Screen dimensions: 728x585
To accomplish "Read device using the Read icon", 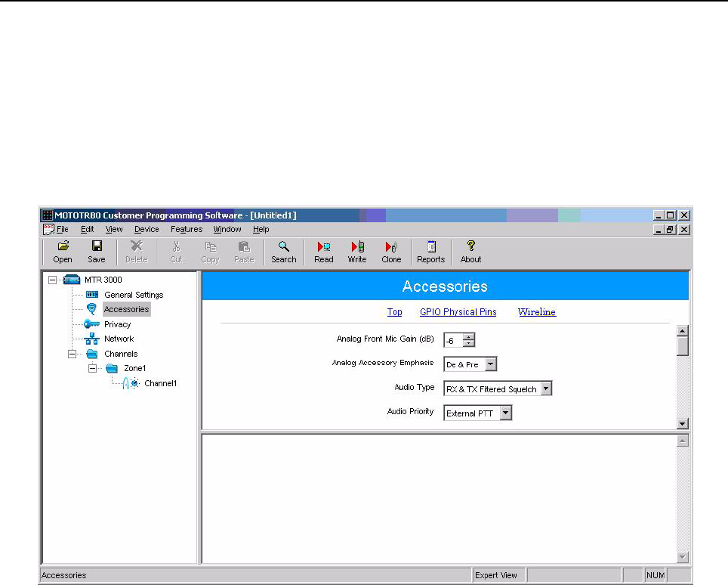I will tap(324, 246).
